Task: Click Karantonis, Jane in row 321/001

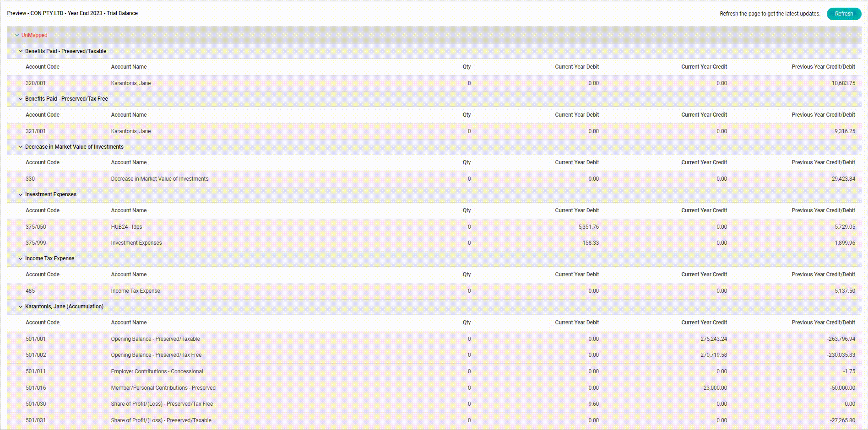Action: click(x=130, y=131)
